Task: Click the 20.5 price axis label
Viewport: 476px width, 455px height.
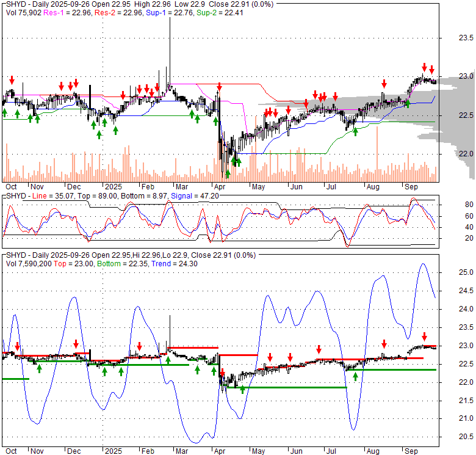Action: point(466,437)
